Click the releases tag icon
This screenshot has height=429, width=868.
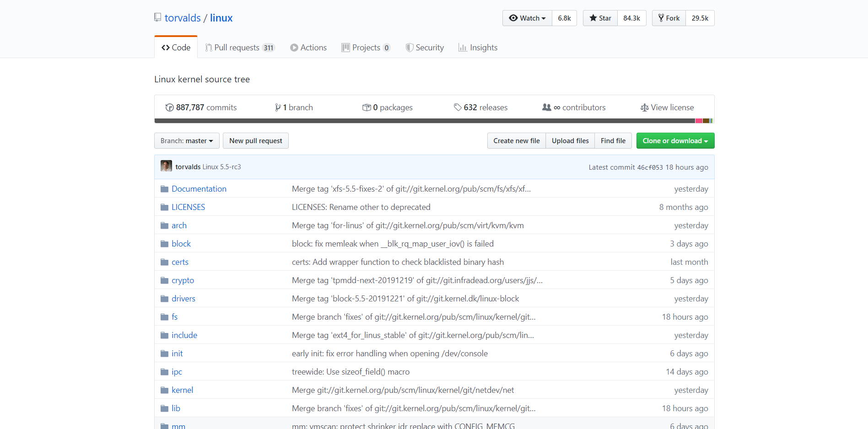click(458, 107)
